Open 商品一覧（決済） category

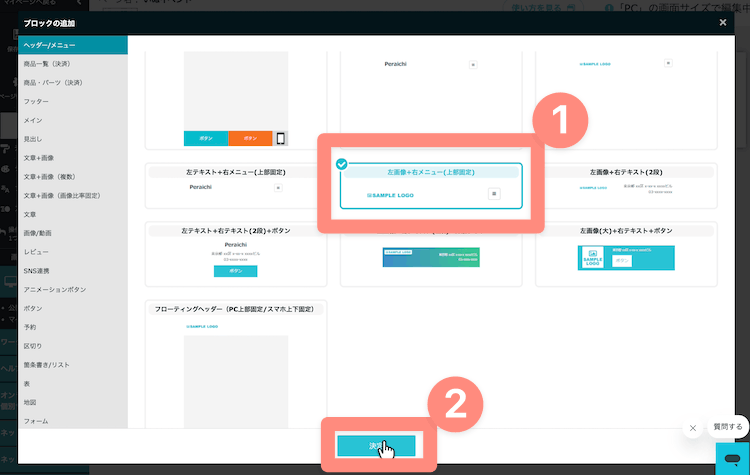pyautogui.click(x=73, y=64)
